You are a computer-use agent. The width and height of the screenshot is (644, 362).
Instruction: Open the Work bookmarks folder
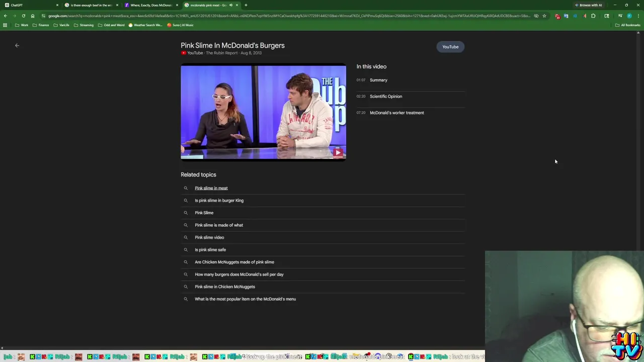click(x=22, y=25)
